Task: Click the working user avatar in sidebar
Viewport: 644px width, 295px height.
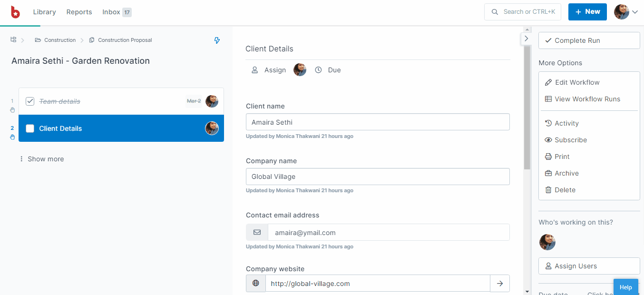Action: click(x=547, y=242)
